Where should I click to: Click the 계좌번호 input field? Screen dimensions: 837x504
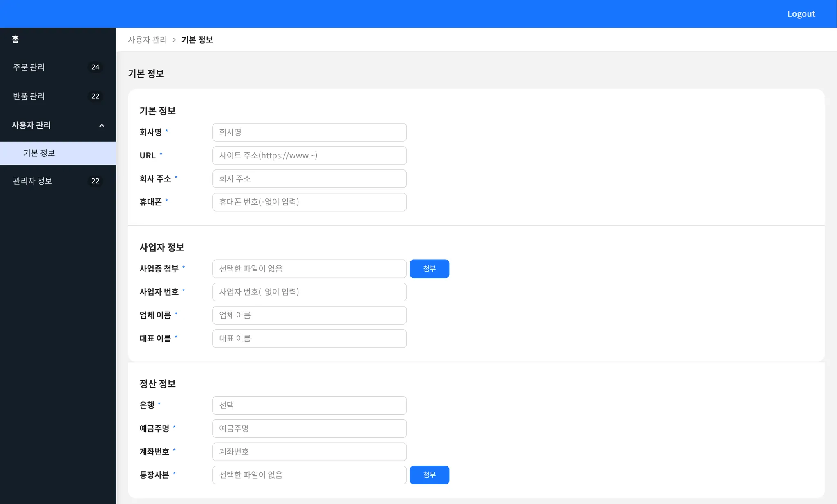coord(309,452)
